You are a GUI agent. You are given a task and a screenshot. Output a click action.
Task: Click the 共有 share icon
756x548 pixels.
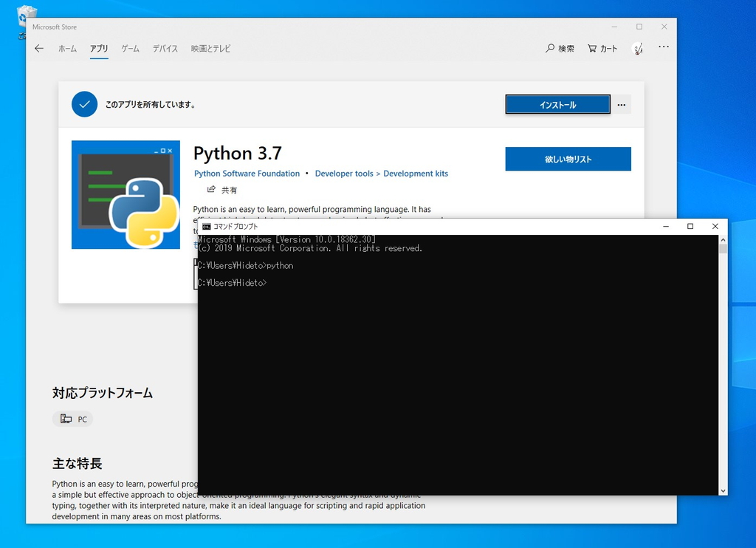click(213, 190)
